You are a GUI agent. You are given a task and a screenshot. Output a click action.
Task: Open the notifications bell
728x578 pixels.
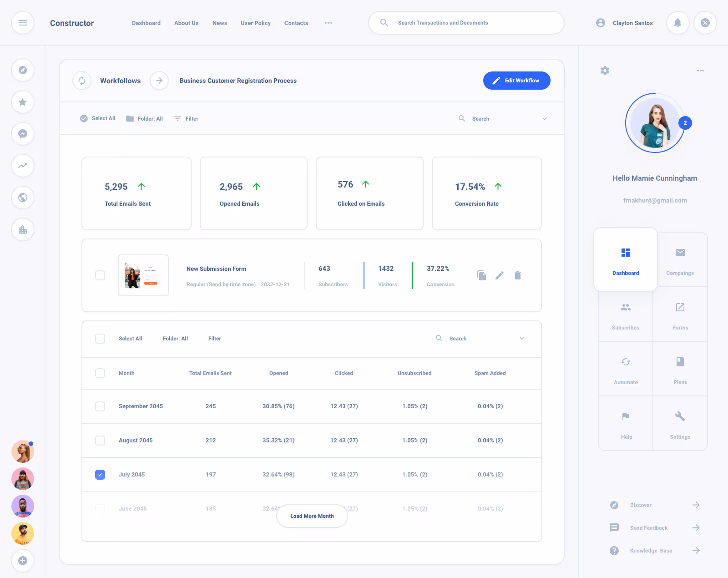click(x=677, y=23)
